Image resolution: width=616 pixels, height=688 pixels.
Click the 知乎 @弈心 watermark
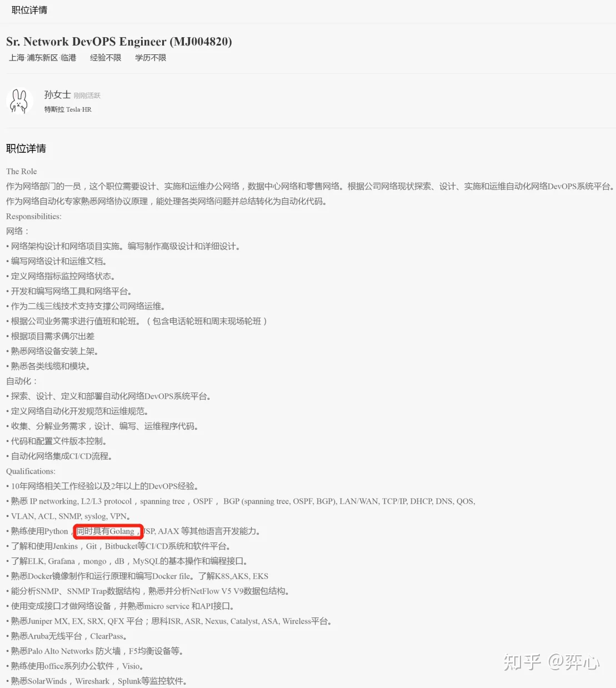point(552,662)
